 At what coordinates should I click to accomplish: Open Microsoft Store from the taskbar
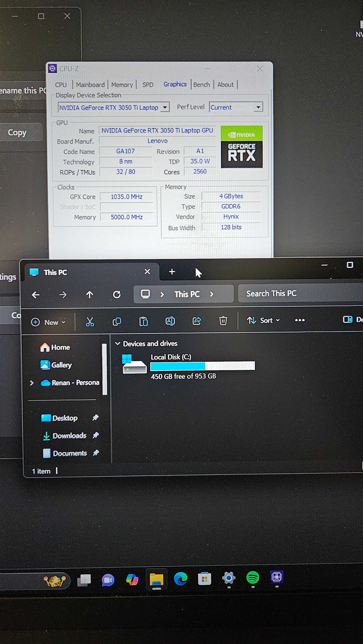click(x=205, y=579)
